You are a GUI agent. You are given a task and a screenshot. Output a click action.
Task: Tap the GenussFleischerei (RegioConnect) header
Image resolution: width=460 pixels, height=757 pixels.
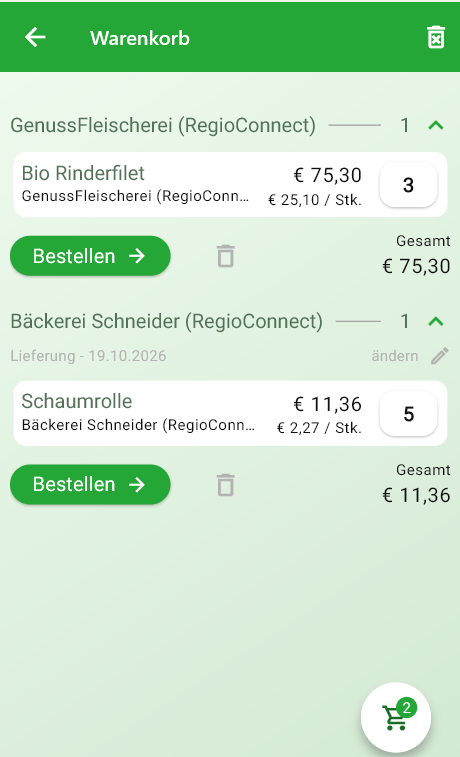pyautogui.click(x=163, y=126)
